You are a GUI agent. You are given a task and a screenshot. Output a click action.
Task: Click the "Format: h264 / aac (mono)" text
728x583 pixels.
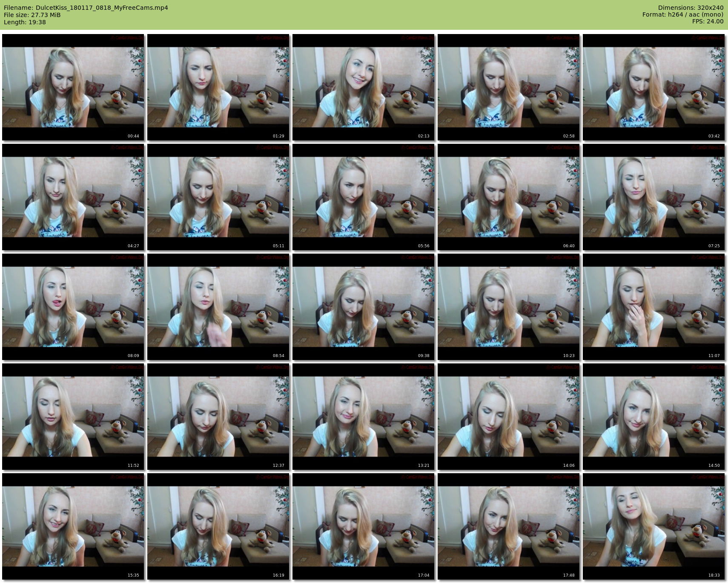pyautogui.click(x=683, y=14)
